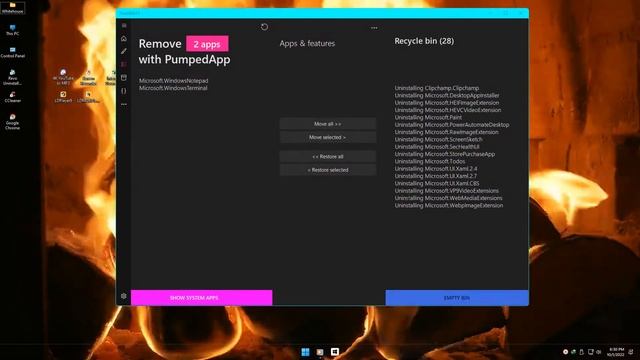Open the File Explorer icon on taskbar
The width and height of the screenshot is (640, 360).
320,352
